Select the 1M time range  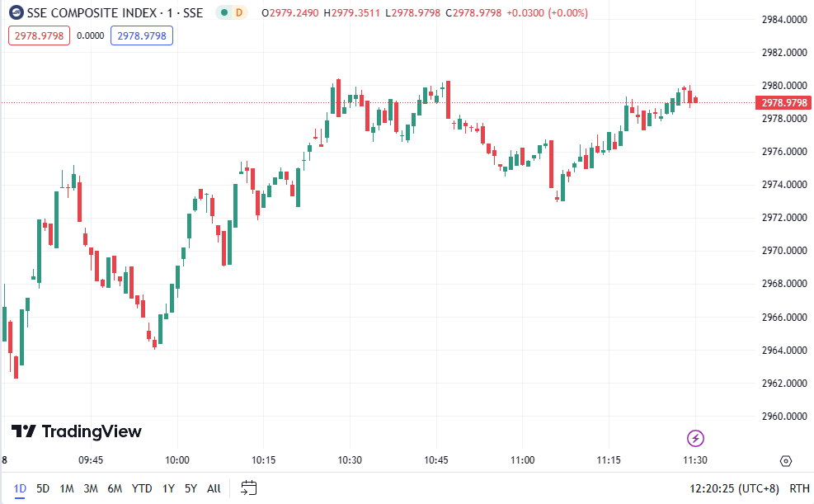pyautogui.click(x=67, y=488)
